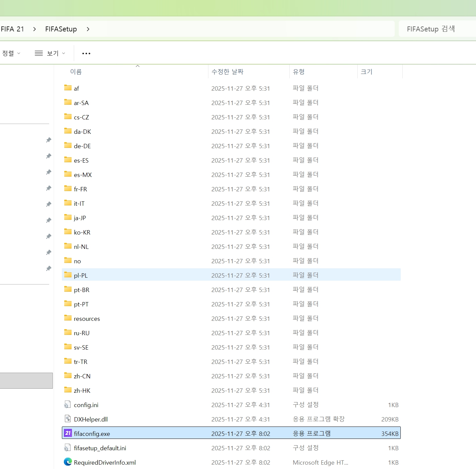
Task: Expand the chevron after FIFA 21 breadcrumb
Action: coord(34,29)
